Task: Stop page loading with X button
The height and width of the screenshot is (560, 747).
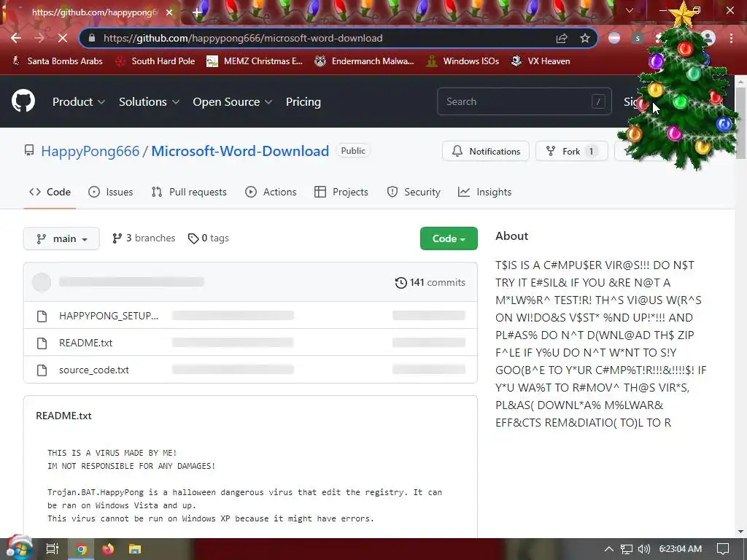Action: click(x=63, y=38)
